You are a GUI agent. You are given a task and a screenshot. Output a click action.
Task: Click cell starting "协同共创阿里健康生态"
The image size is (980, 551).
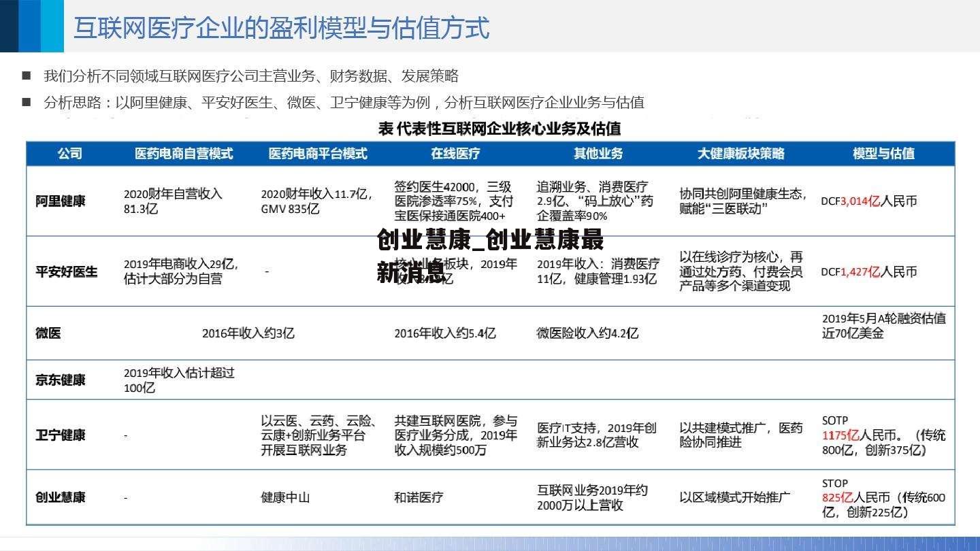743,201
